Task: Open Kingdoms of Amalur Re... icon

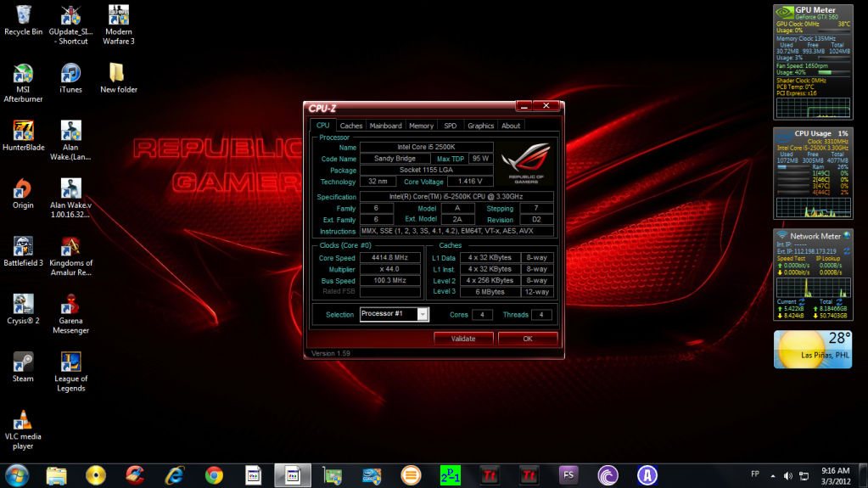Action: pyautogui.click(x=71, y=256)
